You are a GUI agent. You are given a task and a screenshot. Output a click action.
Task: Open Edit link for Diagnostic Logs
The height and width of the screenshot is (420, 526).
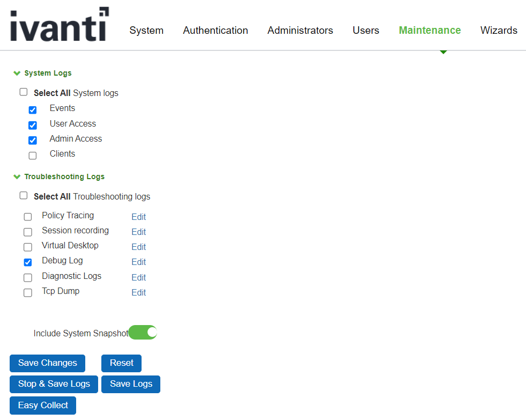[139, 277]
